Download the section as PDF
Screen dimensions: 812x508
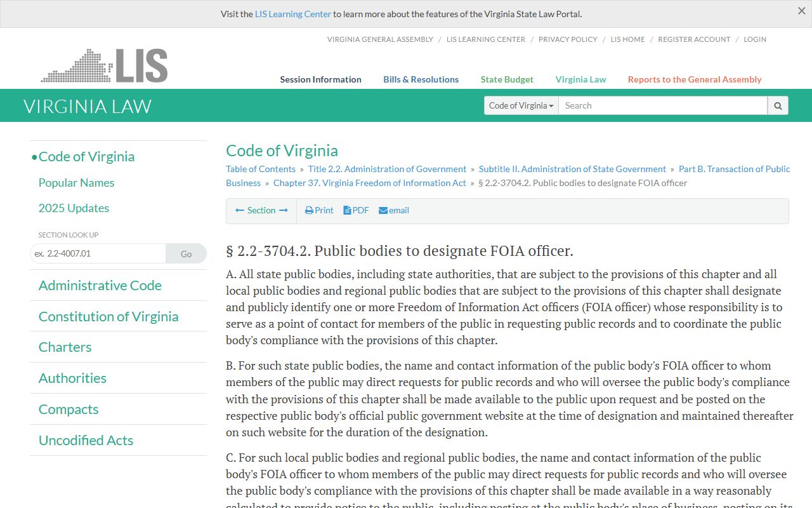point(356,210)
